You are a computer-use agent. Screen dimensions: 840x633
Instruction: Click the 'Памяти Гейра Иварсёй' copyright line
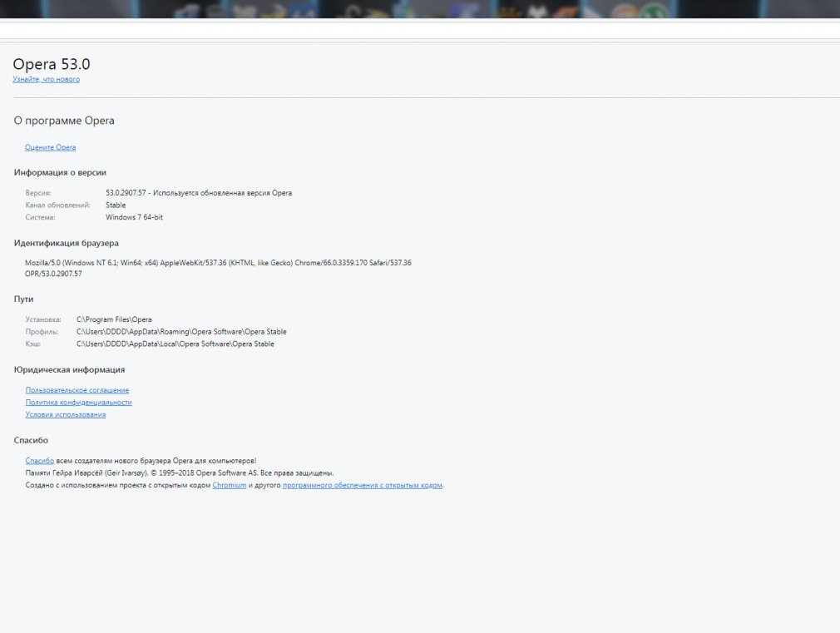(x=180, y=473)
